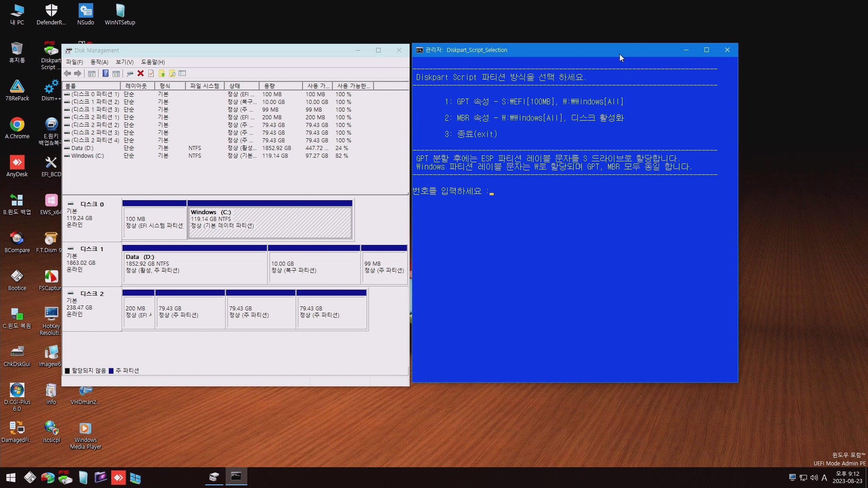Open the Windows Media Player desktop icon
Image resolution: width=868 pixels, height=488 pixels.
coord(85,436)
